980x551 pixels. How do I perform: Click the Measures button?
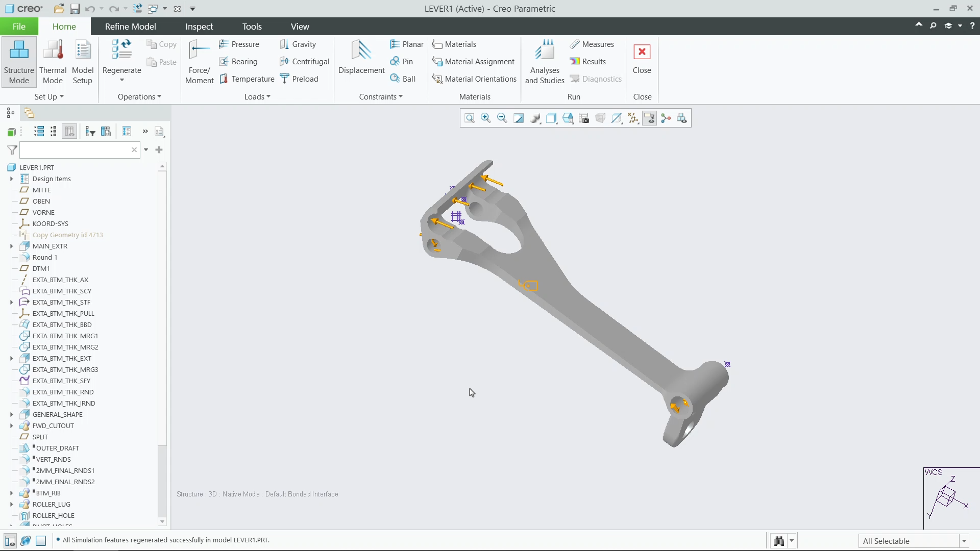pyautogui.click(x=592, y=44)
